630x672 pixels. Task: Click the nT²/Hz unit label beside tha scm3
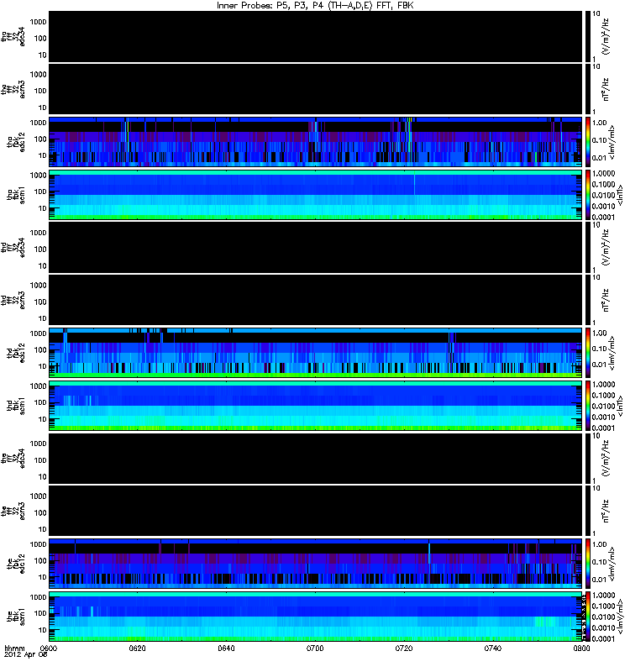(x=606, y=90)
